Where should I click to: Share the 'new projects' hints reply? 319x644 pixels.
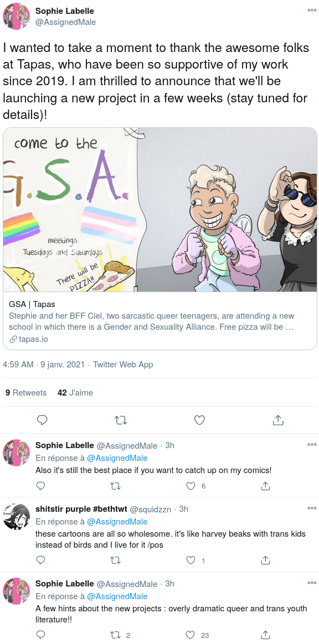point(266,635)
